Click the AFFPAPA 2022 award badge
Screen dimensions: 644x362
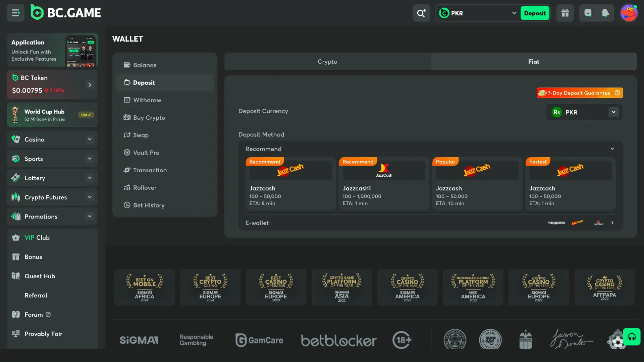pyautogui.click(x=604, y=288)
